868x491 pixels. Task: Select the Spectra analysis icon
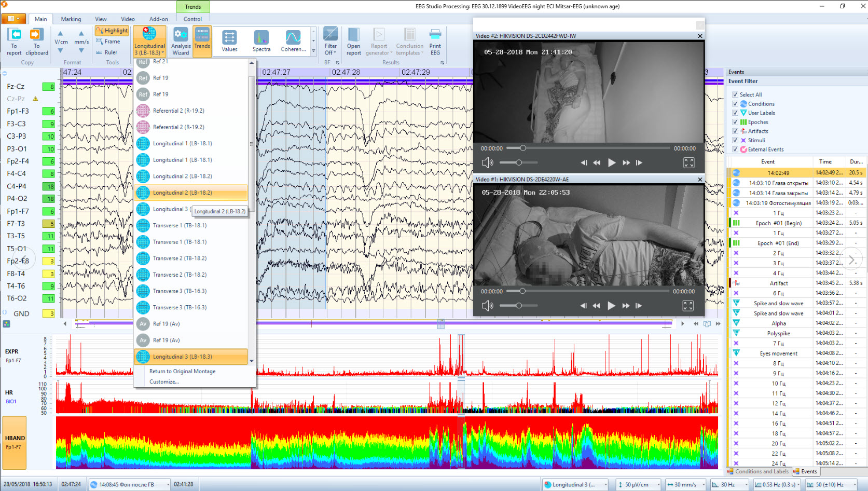coord(261,38)
